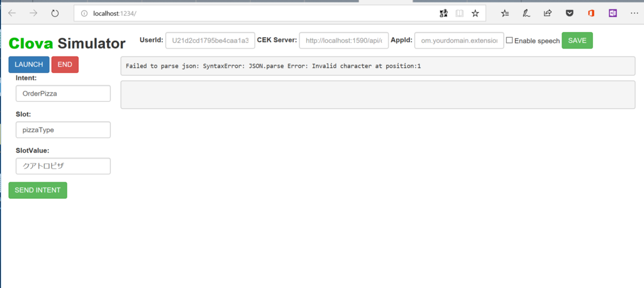Click the Slot field containing pizzaType
This screenshot has width=644, height=288.
pos(64,130)
